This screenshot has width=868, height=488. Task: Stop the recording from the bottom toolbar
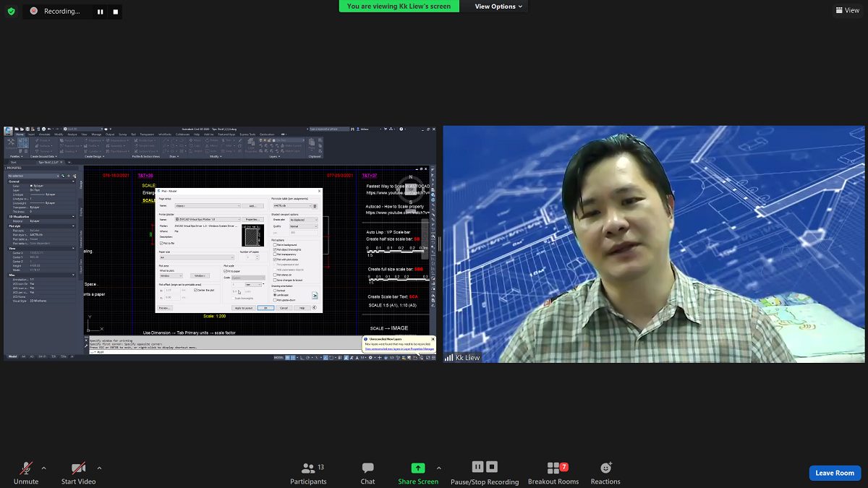492,467
